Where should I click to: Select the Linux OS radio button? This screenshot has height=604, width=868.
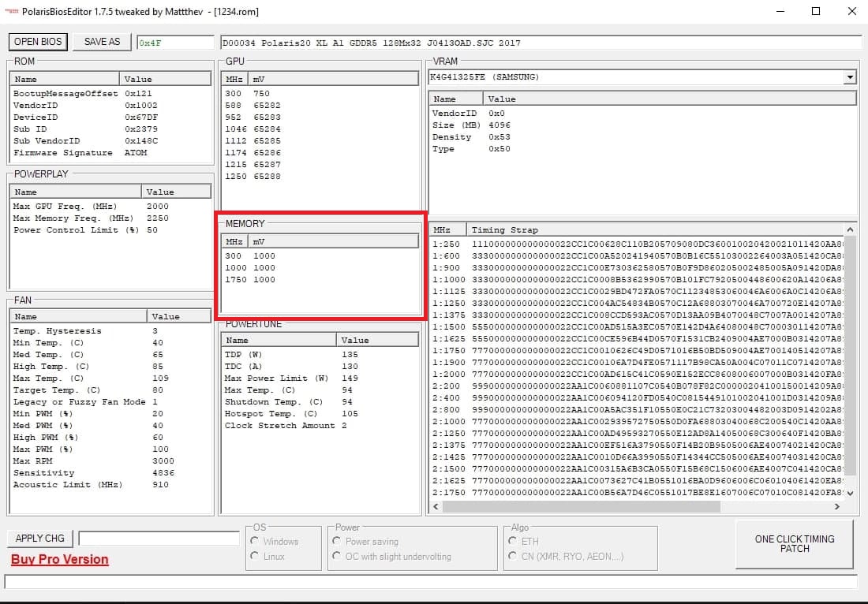[x=255, y=556]
